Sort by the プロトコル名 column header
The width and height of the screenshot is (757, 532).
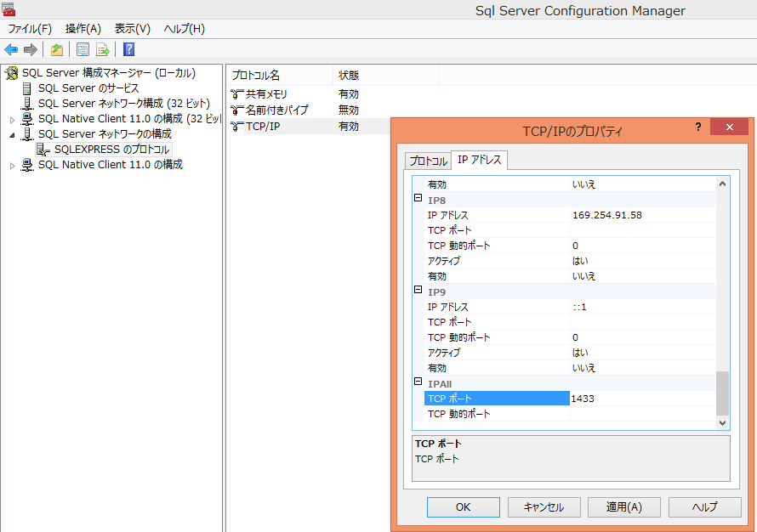click(280, 76)
